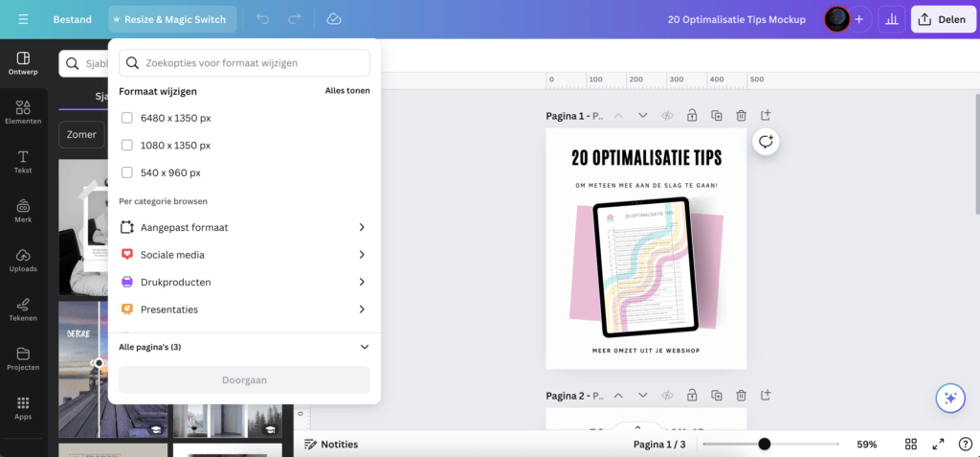
Task: Lock Pagina 1 with the padlock icon
Action: pos(692,116)
